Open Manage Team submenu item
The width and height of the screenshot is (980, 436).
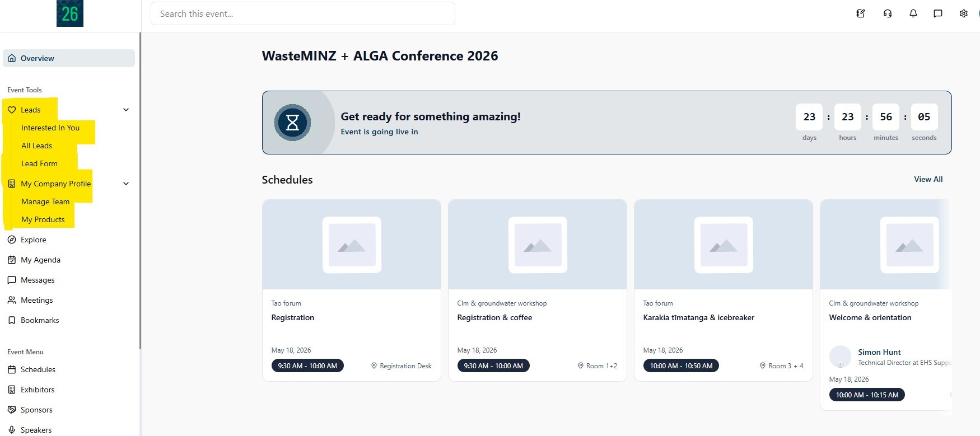point(45,201)
